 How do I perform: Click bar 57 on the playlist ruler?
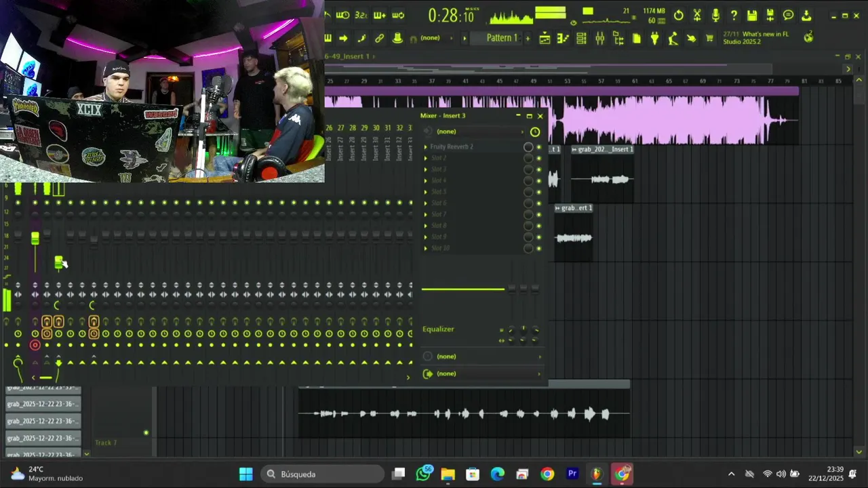click(x=601, y=81)
